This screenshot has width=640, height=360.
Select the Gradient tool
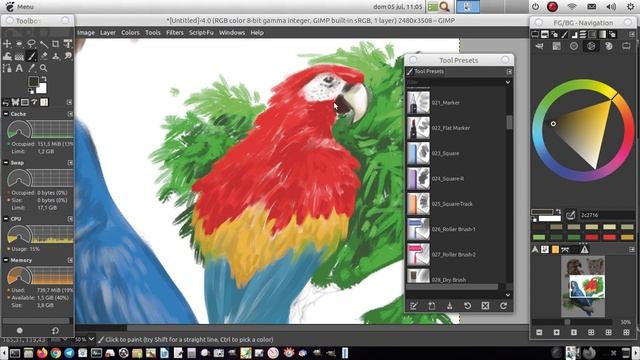(19, 56)
